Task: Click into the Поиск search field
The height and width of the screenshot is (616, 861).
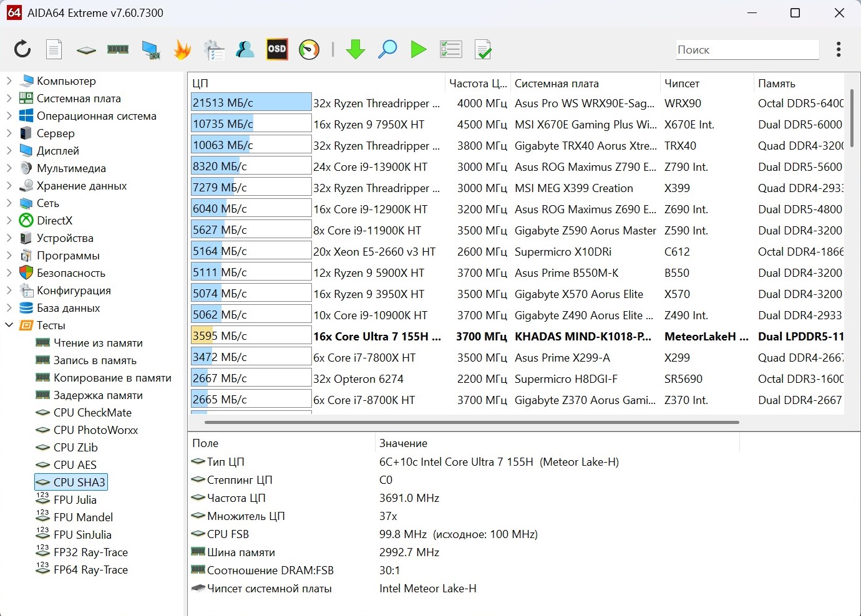Action: tap(747, 50)
